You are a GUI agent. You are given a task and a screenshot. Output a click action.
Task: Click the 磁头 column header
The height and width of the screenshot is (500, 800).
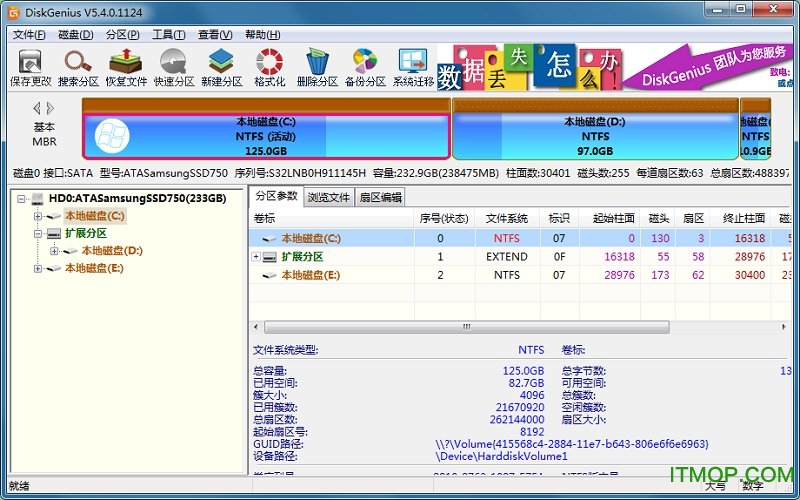pos(658,218)
